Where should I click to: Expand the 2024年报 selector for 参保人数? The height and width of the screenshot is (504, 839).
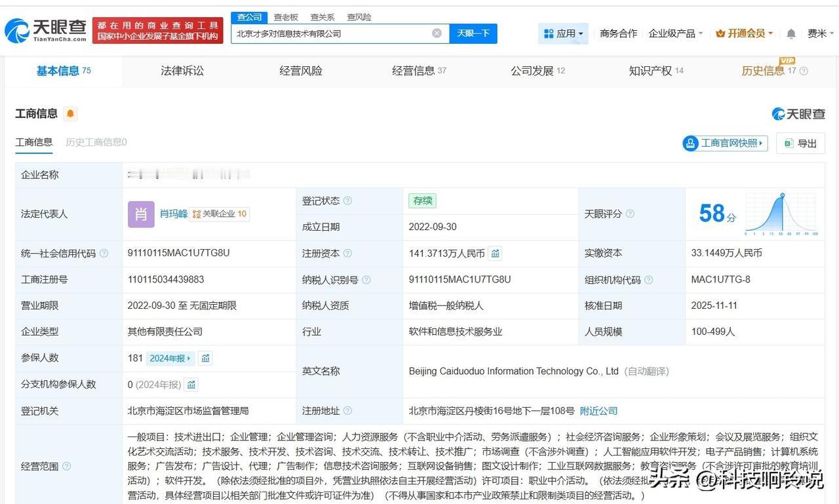170,358
